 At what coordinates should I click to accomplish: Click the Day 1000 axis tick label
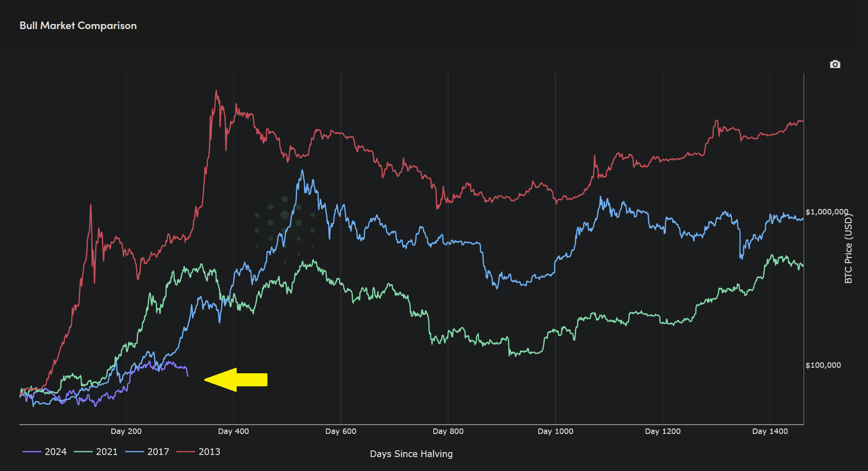[555, 431]
